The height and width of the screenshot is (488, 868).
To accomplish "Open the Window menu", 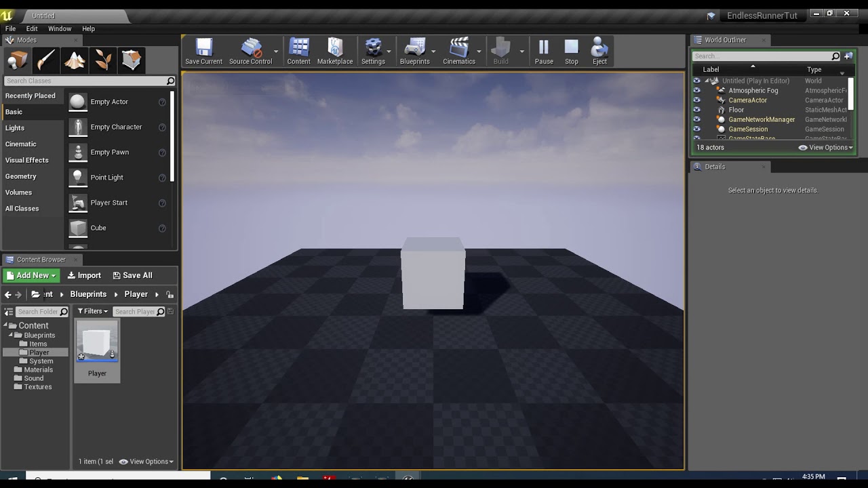I will tap(60, 28).
